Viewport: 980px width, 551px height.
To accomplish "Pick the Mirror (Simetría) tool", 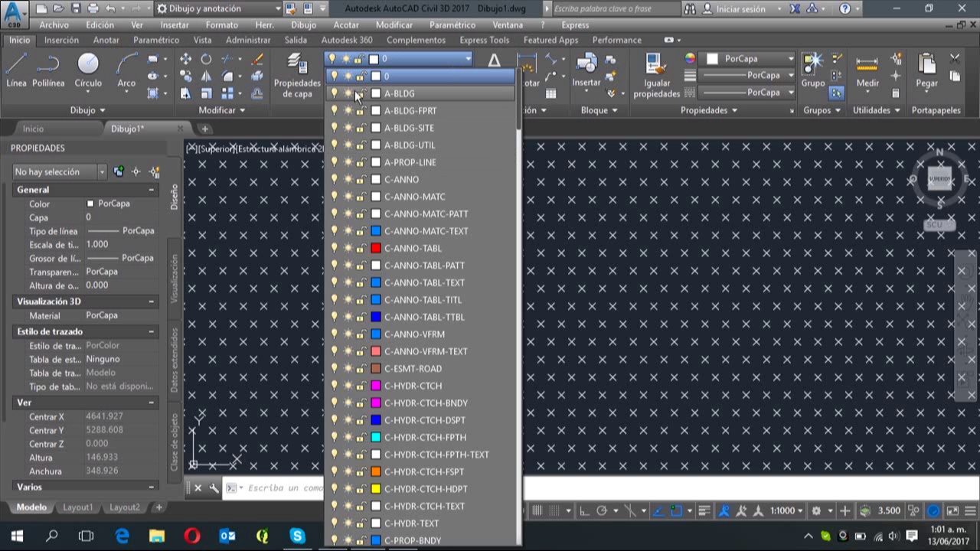I will pyautogui.click(x=206, y=76).
